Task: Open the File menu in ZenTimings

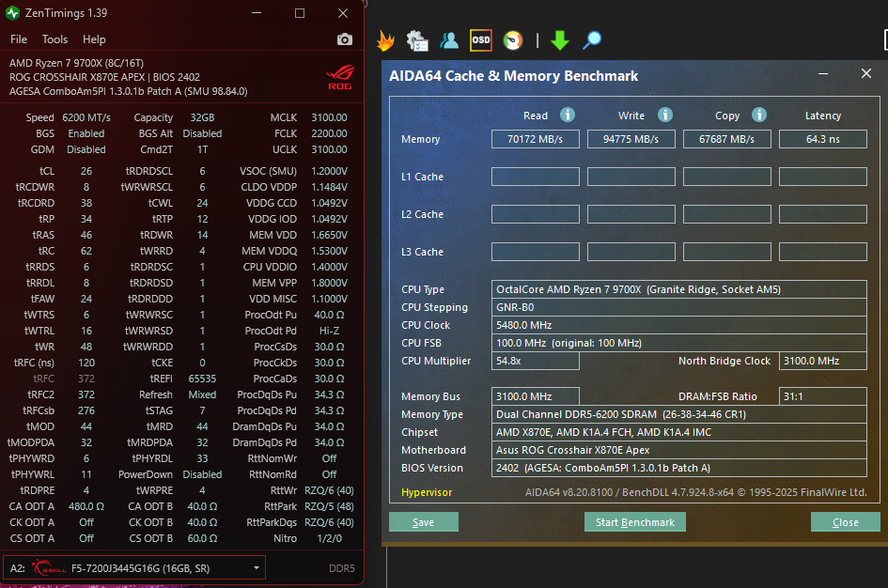Action: pyautogui.click(x=19, y=39)
